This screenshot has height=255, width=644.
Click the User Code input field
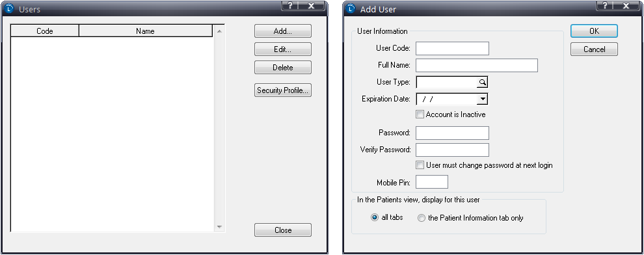coord(452,48)
